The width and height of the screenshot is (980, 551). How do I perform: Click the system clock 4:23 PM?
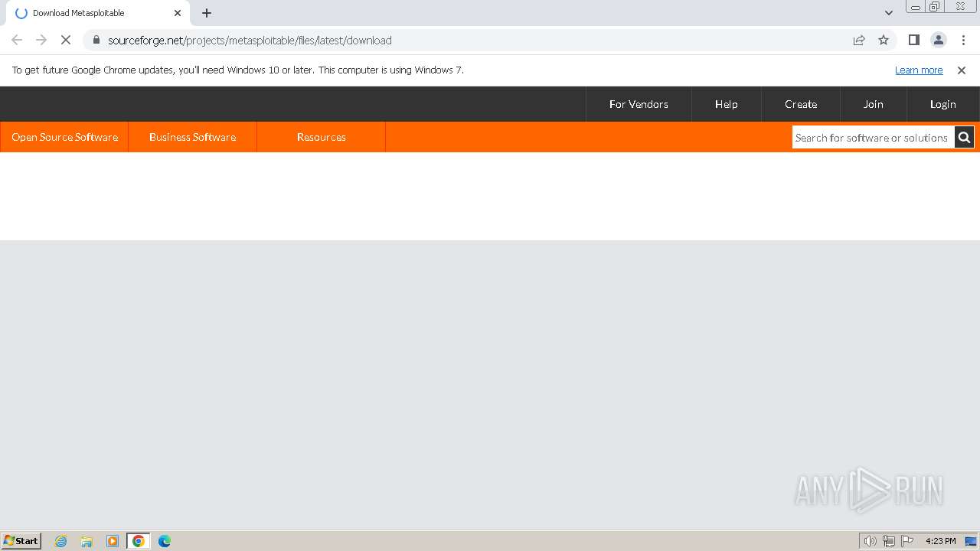click(940, 541)
